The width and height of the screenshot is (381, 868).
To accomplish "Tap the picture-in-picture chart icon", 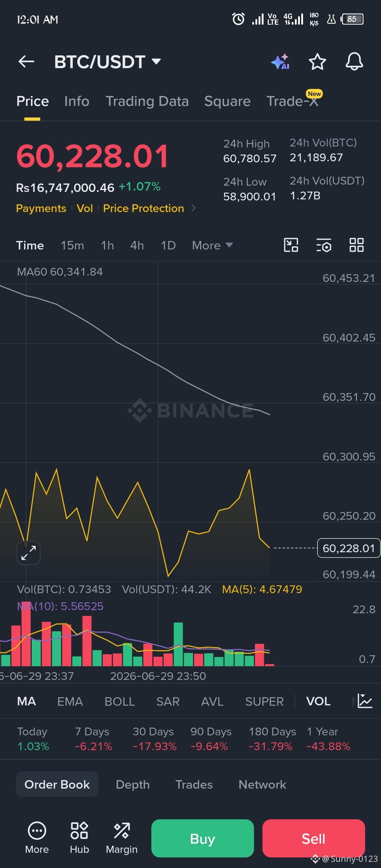I will (291, 245).
